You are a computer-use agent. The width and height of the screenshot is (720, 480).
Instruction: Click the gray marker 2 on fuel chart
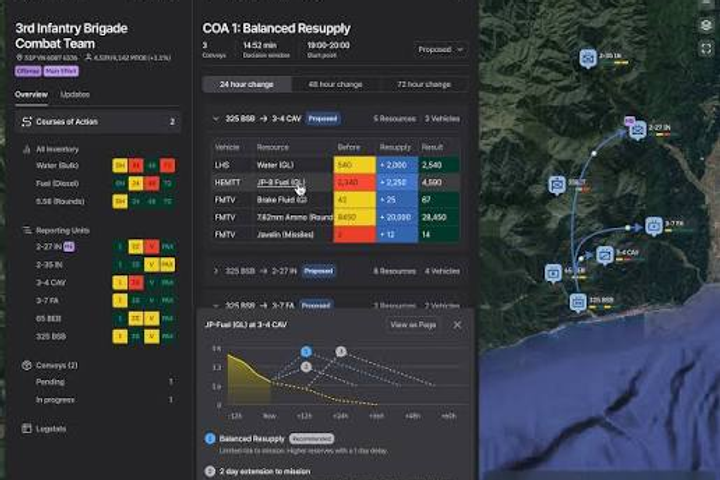[x=306, y=367]
